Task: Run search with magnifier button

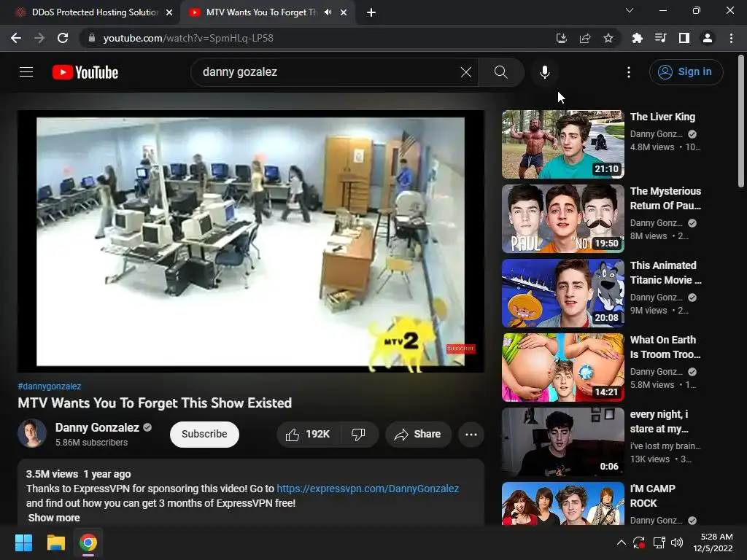Action: click(500, 72)
